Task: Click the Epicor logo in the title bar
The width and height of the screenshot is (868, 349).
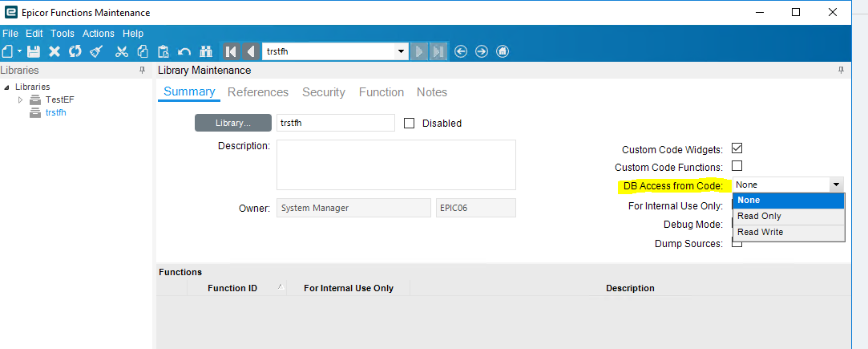Action: pyautogui.click(x=10, y=11)
